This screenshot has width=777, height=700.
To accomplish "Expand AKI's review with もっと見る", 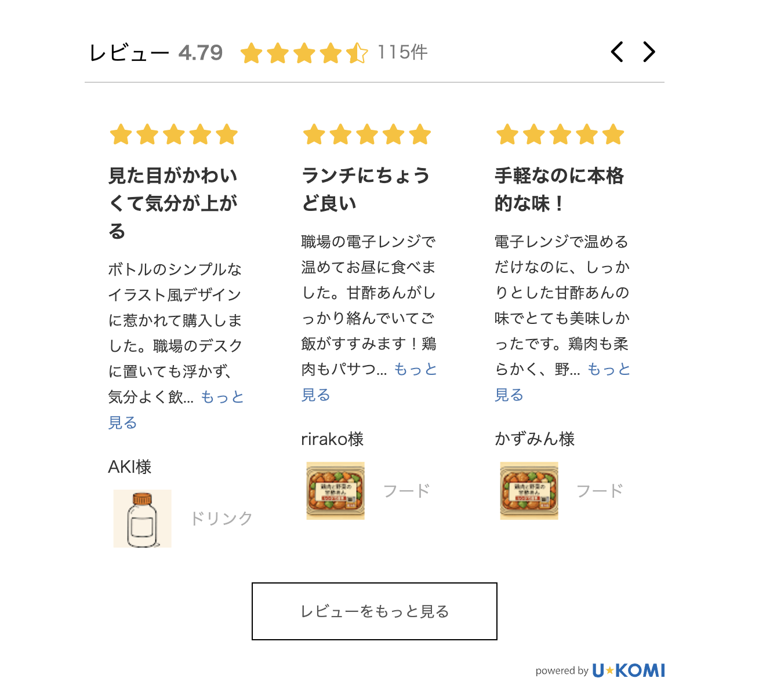I will pos(222,398).
